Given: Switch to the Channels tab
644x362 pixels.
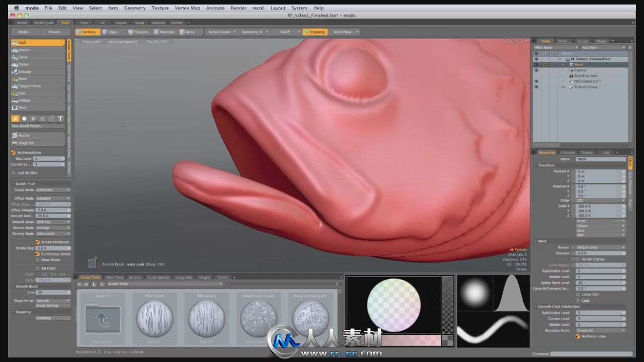Looking at the screenshot, I should pyautogui.click(x=568, y=152).
